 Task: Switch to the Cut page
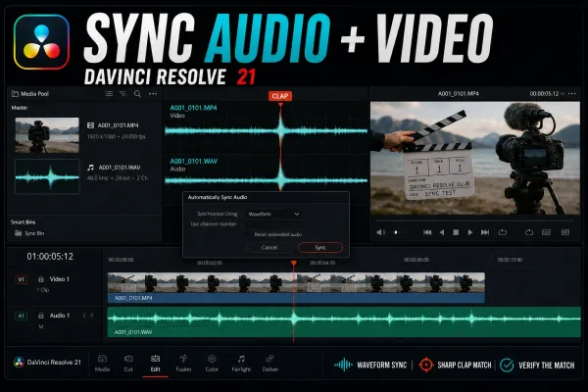pos(128,364)
